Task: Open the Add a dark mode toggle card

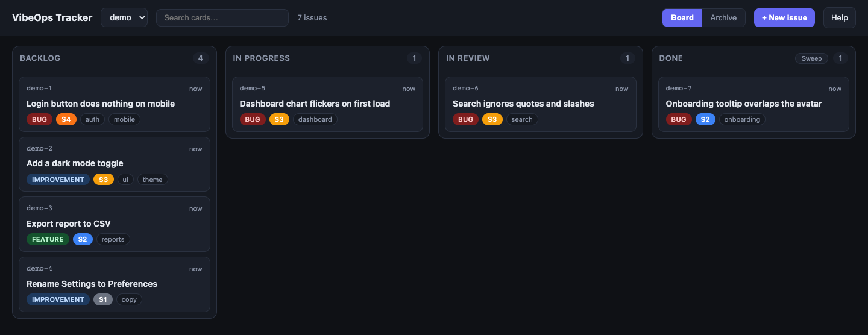Action: click(115, 164)
